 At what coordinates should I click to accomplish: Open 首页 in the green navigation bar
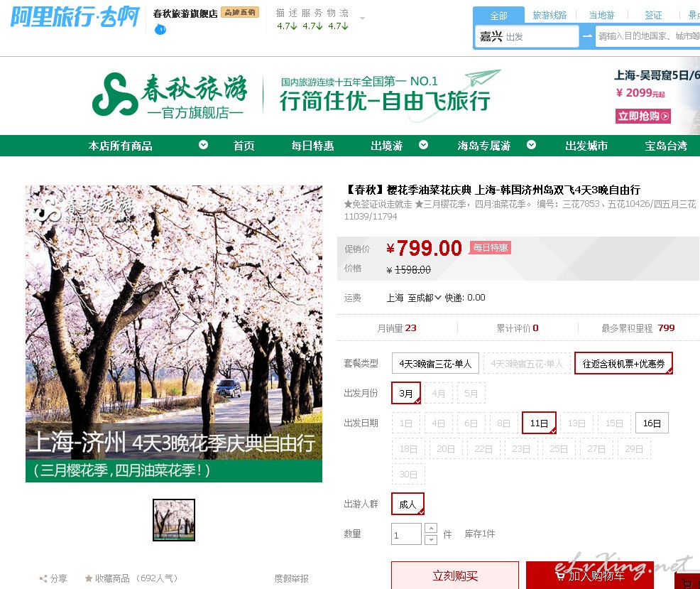click(244, 146)
